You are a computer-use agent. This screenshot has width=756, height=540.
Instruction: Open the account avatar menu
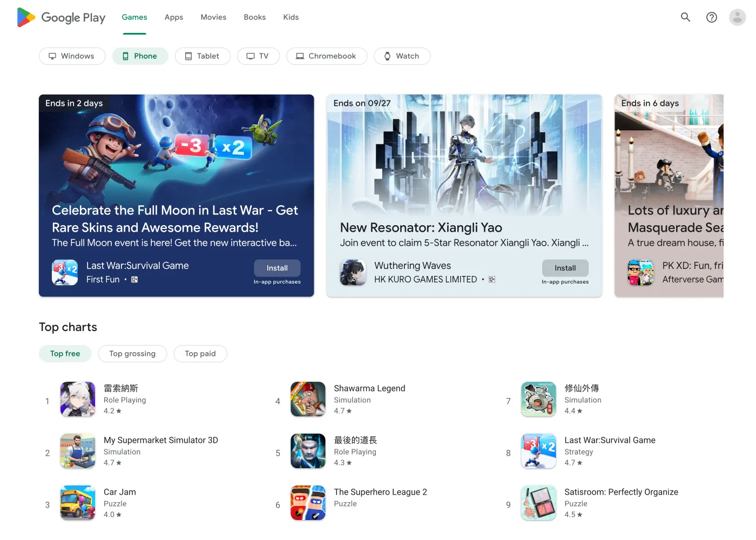pyautogui.click(x=737, y=17)
